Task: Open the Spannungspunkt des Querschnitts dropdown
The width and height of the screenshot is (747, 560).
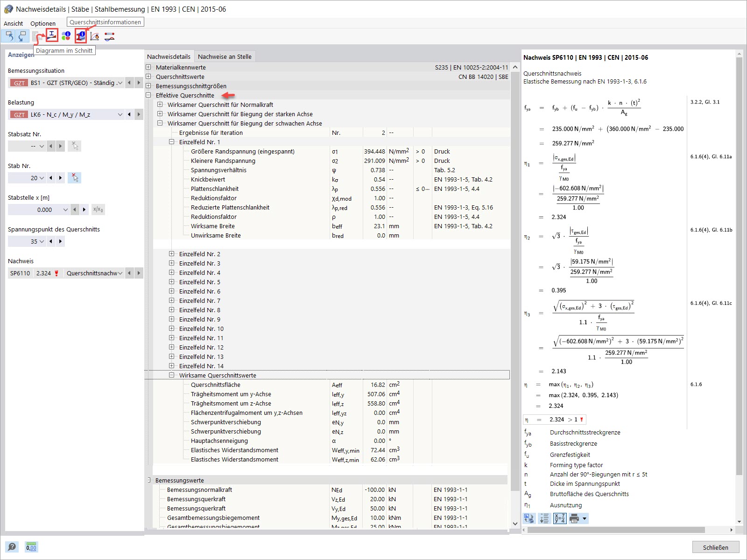Action: point(42,241)
